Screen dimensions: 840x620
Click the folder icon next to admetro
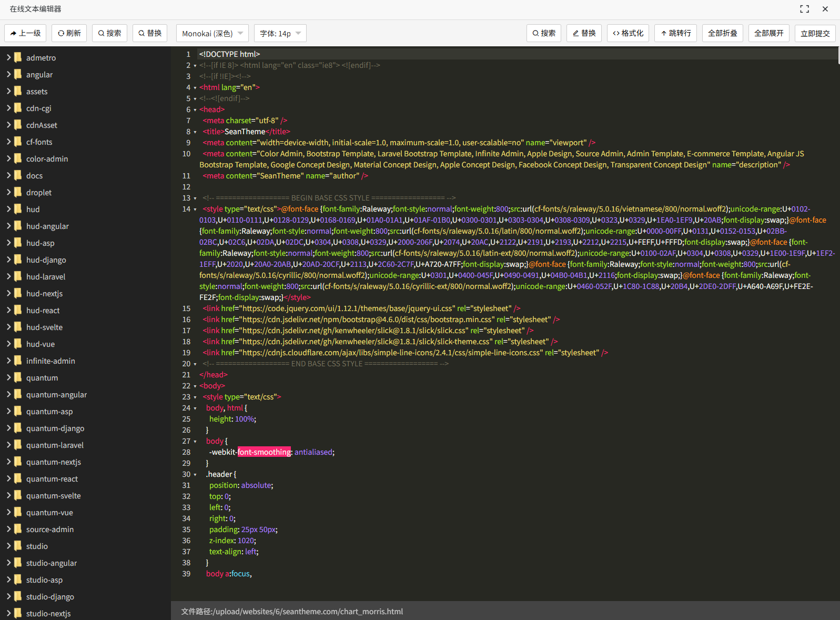(x=18, y=57)
